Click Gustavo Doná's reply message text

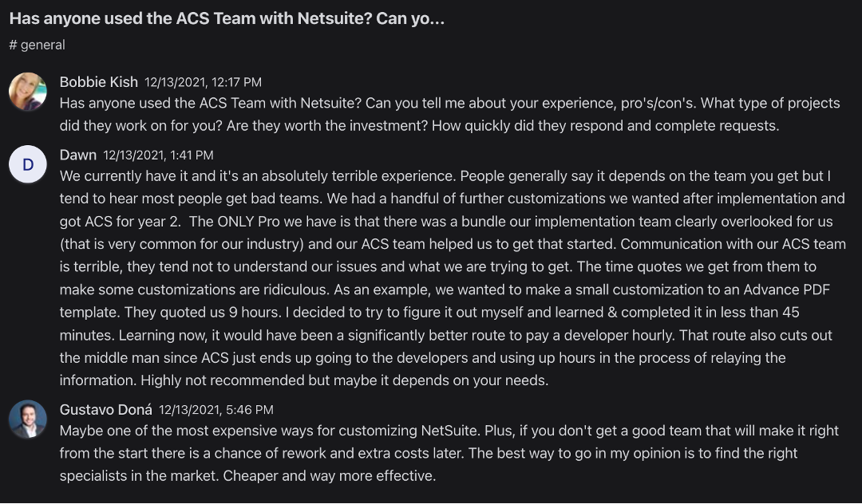(x=449, y=453)
